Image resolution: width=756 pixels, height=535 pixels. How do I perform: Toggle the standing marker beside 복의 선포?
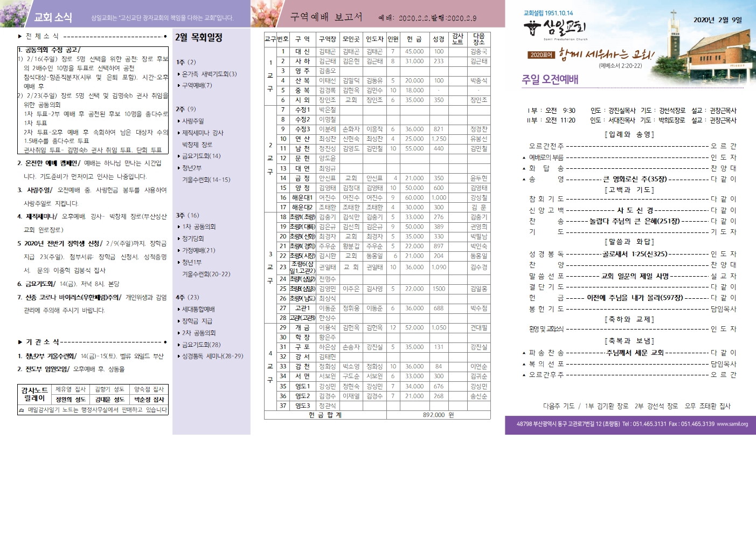(x=524, y=364)
